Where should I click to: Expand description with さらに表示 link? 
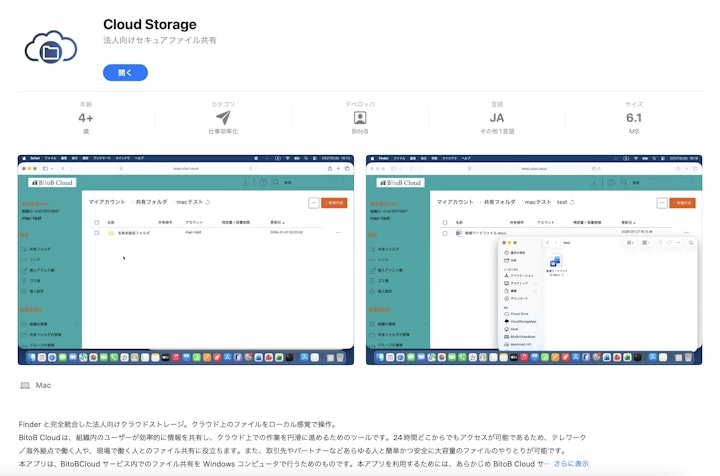coord(571,464)
